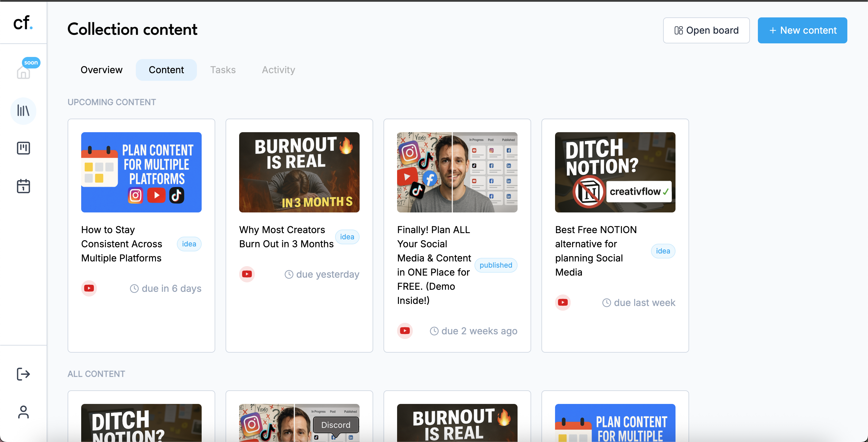Image resolution: width=868 pixels, height=442 pixels.
Task: Click idea badge on Burn Out card
Action: (x=347, y=237)
